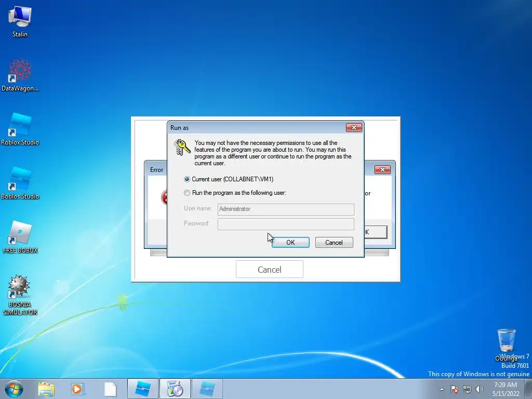Cancel the Run as dialog
Viewport: 532px width, 399px height.
334,242
